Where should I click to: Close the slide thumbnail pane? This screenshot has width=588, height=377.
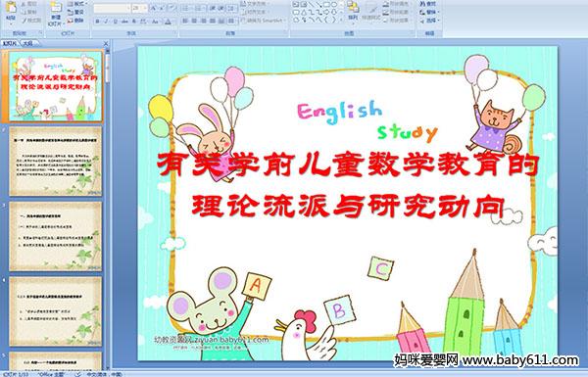click(x=106, y=43)
